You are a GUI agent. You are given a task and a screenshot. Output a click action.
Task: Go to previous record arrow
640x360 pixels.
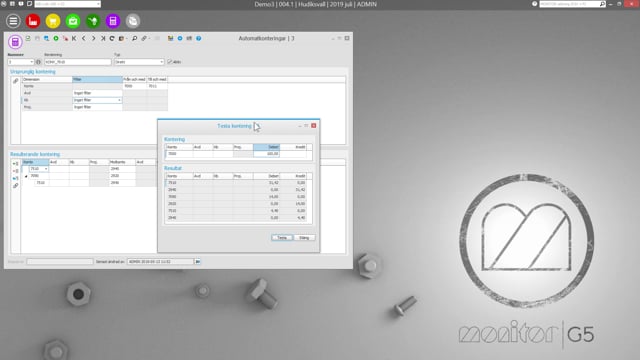click(84, 38)
